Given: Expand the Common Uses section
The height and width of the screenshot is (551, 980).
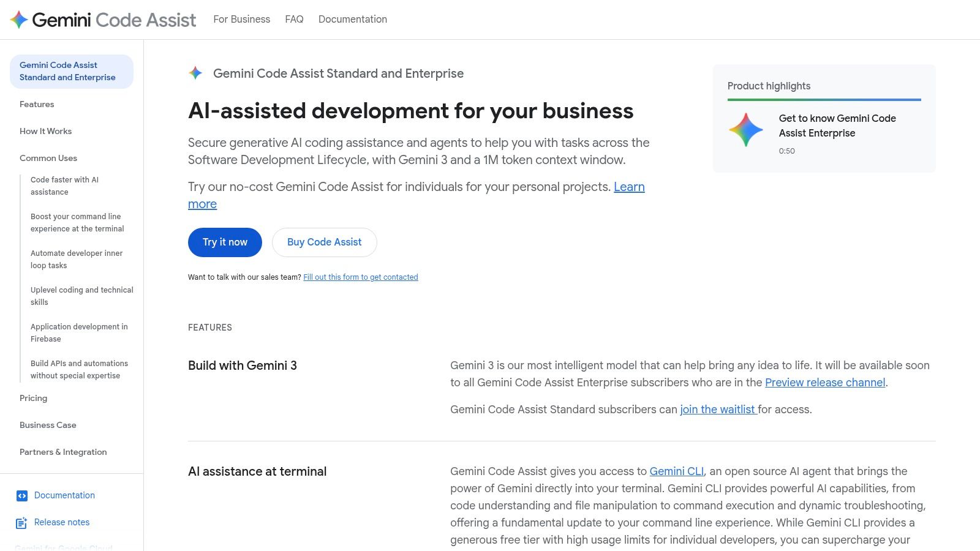Looking at the screenshot, I should point(48,158).
